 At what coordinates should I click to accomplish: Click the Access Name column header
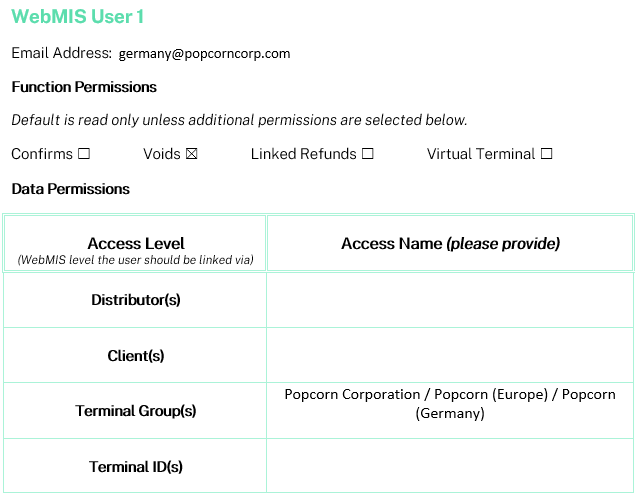point(451,243)
